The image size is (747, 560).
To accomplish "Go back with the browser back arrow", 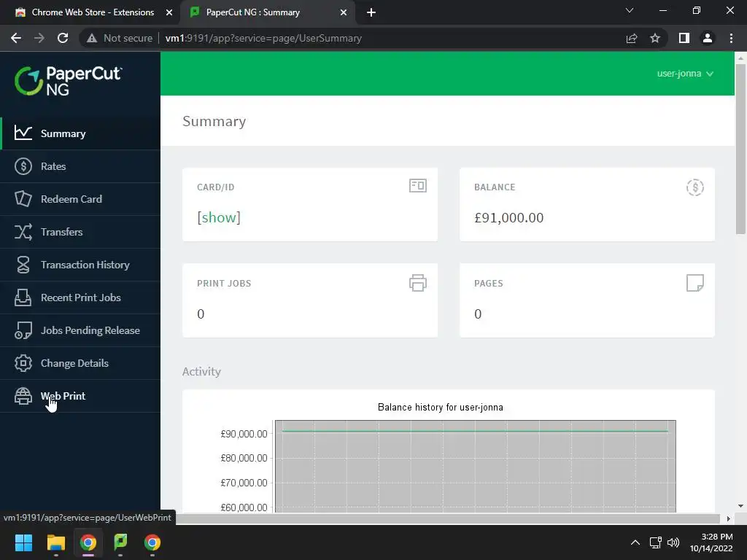I will click(x=16, y=38).
